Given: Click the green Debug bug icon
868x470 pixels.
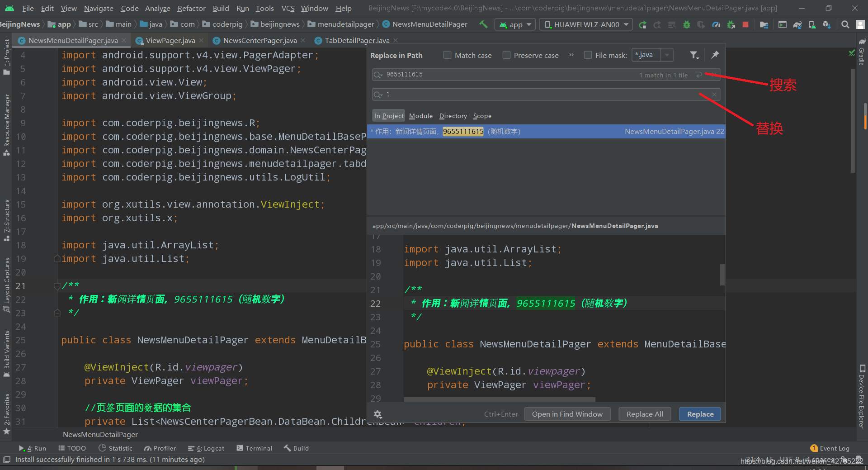Looking at the screenshot, I should coord(687,24).
